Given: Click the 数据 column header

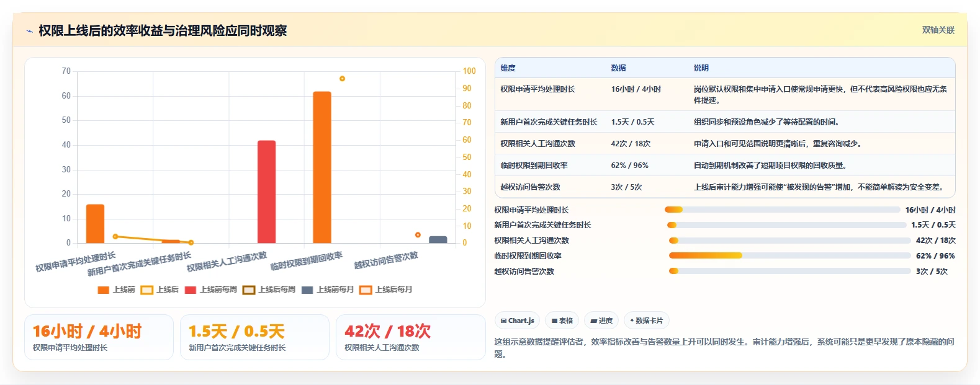Looking at the screenshot, I should click(x=618, y=68).
